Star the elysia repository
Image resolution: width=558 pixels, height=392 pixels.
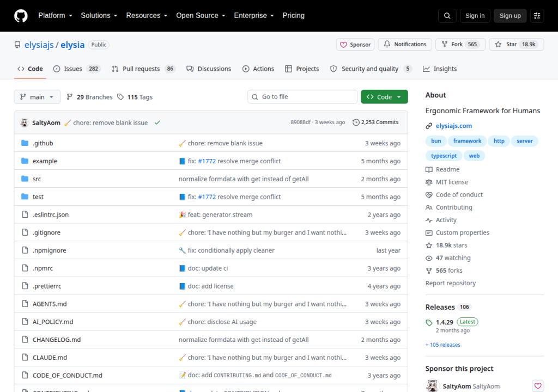point(517,45)
